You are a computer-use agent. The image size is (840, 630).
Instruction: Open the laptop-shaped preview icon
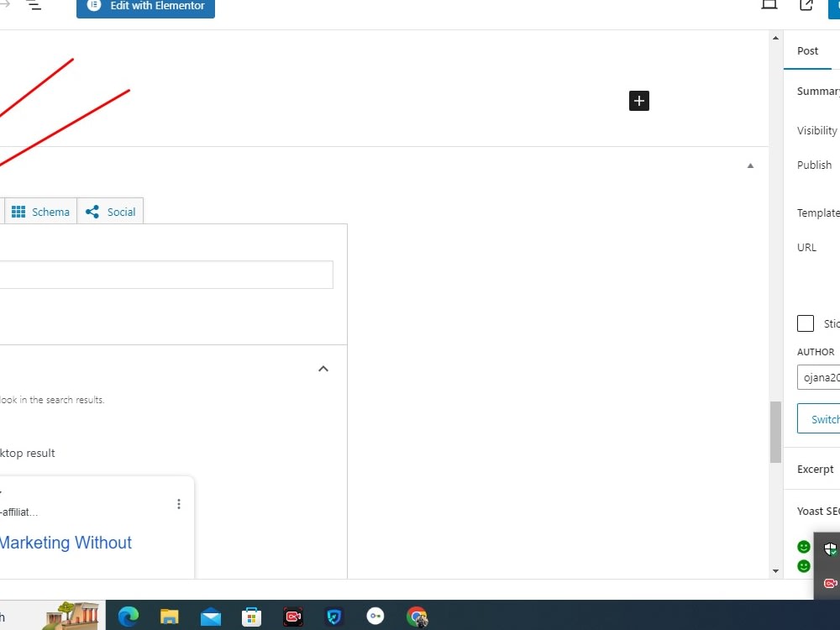(769, 5)
